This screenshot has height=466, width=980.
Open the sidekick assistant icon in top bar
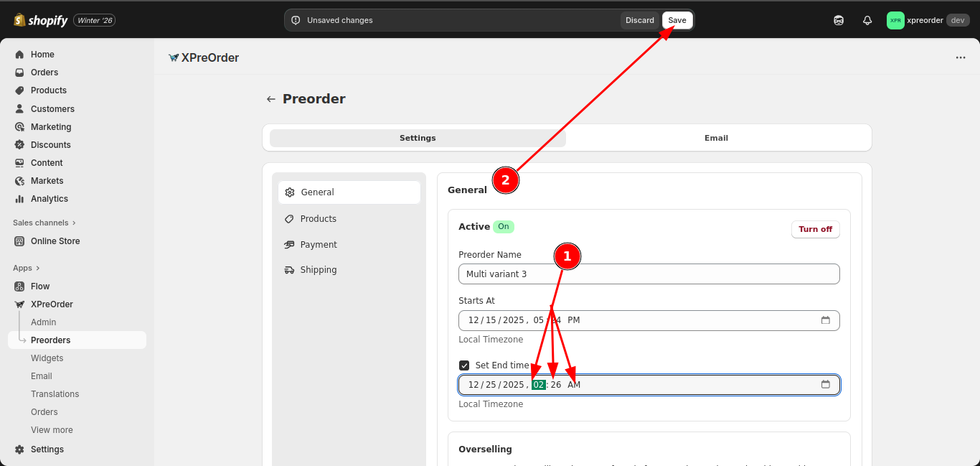point(839,20)
